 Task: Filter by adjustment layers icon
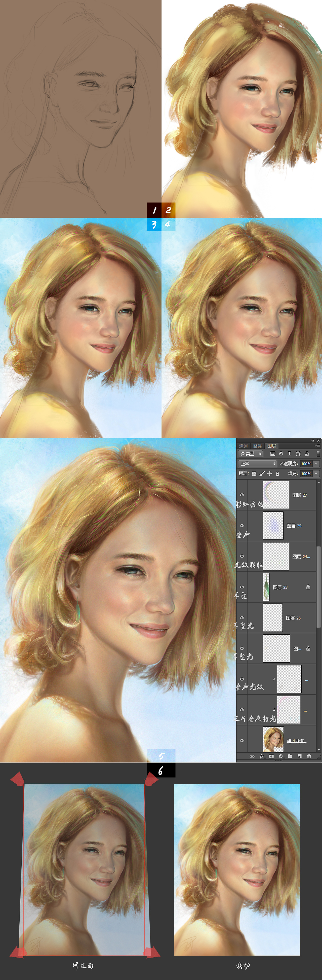(281, 453)
